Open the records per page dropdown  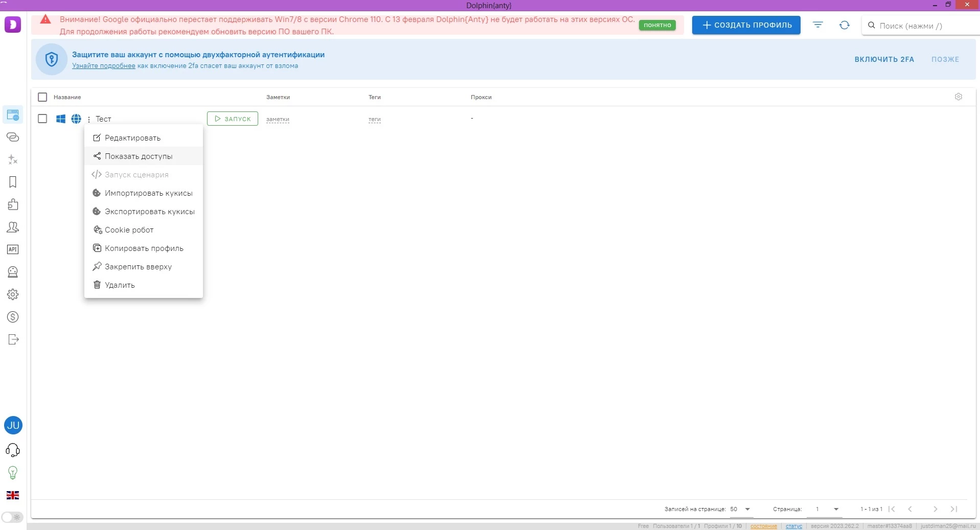click(740, 509)
